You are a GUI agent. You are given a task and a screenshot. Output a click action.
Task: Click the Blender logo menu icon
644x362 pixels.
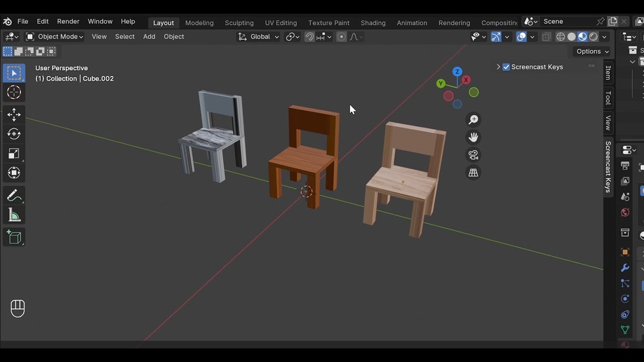click(x=8, y=22)
